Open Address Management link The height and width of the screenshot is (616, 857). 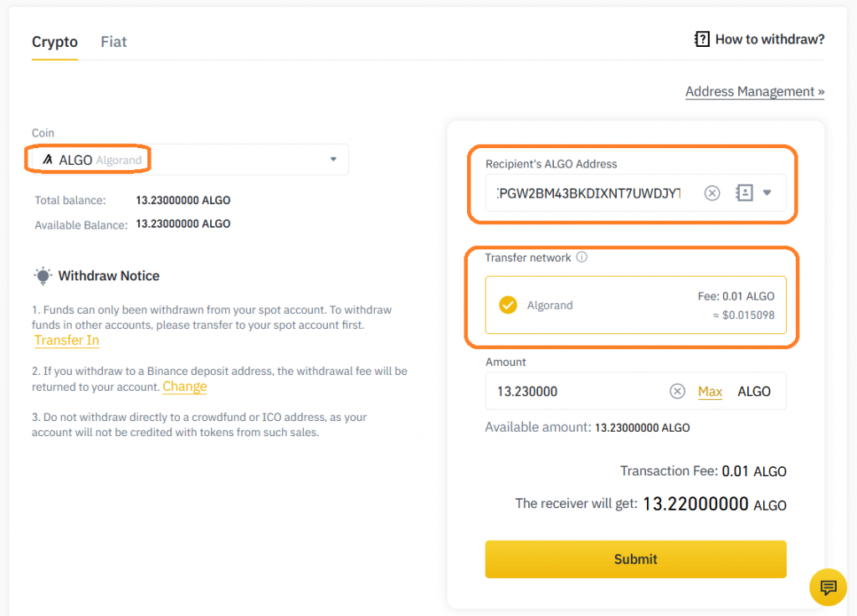754,92
